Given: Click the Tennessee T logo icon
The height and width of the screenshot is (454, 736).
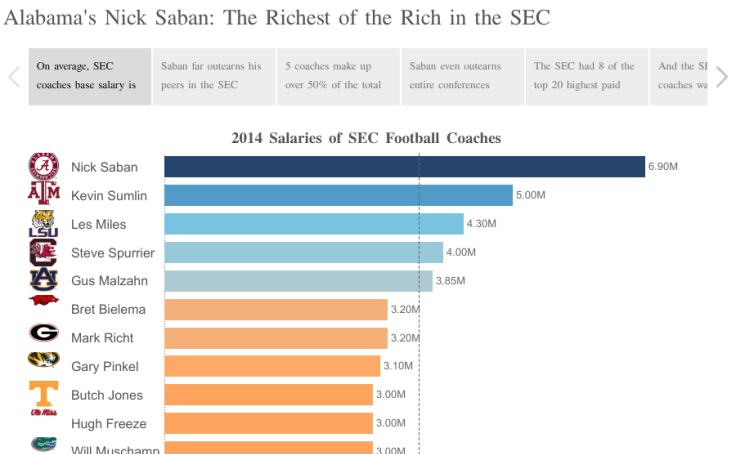Looking at the screenshot, I should 43,392.
